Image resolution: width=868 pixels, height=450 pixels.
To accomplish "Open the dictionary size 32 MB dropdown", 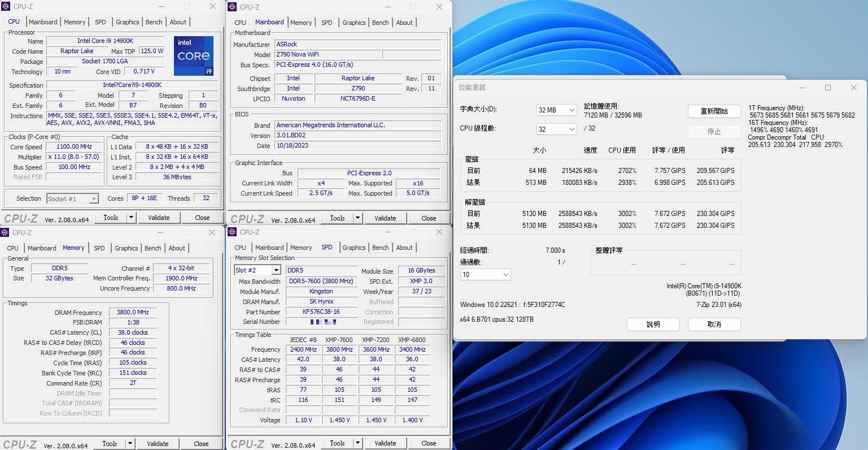I will coord(572,110).
